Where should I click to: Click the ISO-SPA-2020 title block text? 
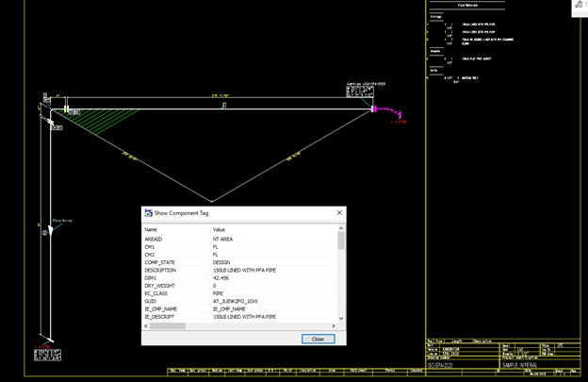tap(440, 365)
